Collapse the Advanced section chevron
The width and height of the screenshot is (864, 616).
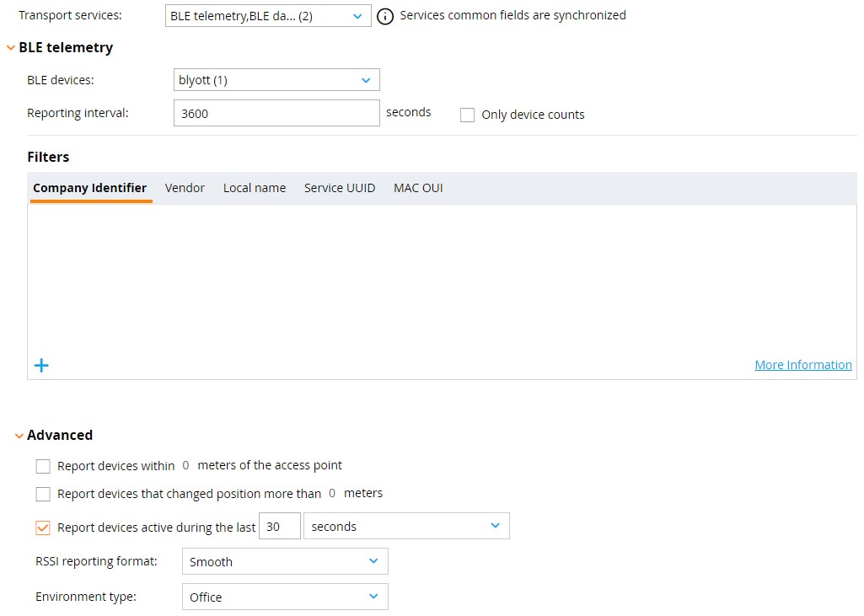coord(19,435)
